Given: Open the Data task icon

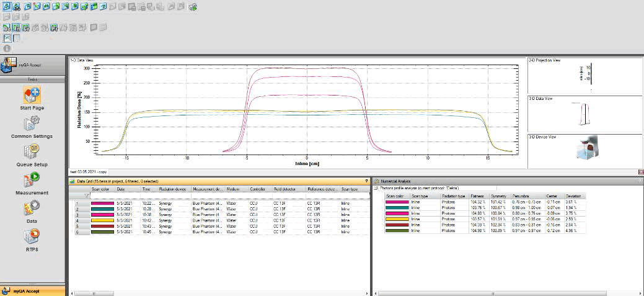Looking at the screenshot, I should pyautogui.click(x=32, y=207).
